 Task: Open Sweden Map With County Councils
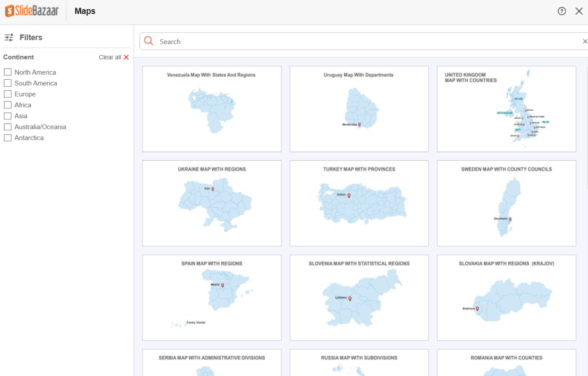click(x=506, y=203)
